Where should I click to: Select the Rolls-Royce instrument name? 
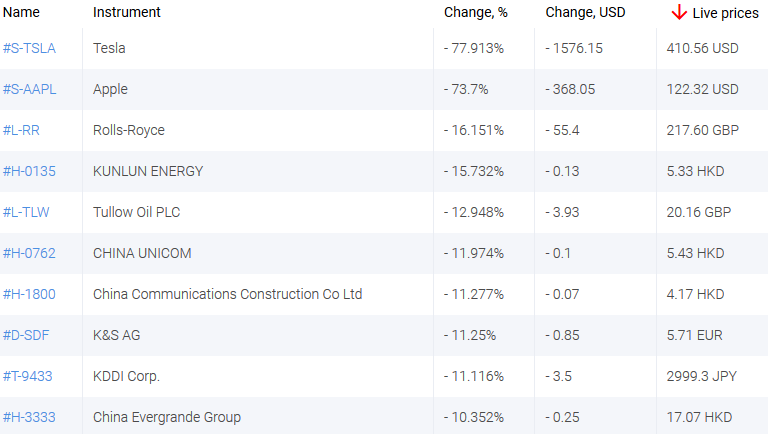coord(129,130)
